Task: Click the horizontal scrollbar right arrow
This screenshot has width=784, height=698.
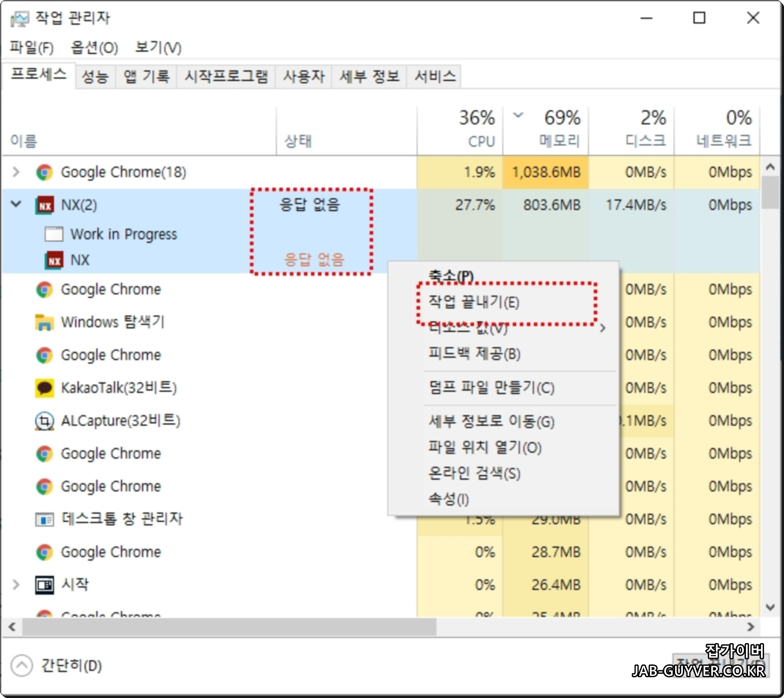Action: click(750, 627)
